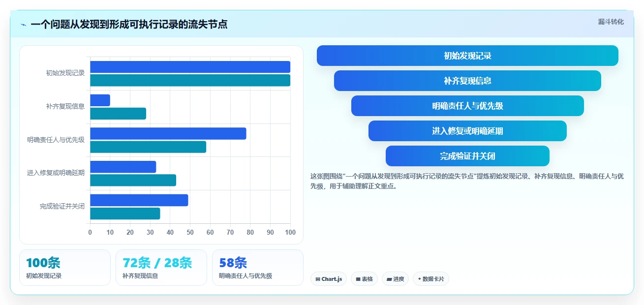Open the 72条 / 28条 data card
644x305 pixels.
click(161, 268)
